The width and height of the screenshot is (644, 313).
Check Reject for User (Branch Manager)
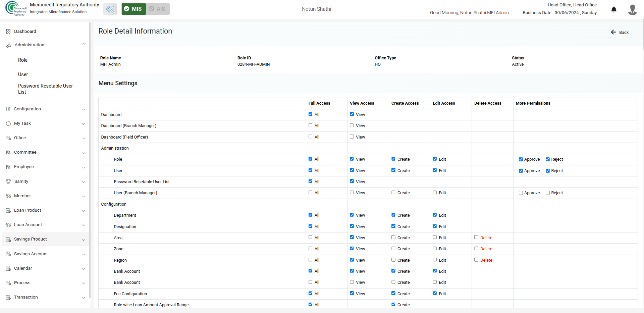tap(548, 193)
